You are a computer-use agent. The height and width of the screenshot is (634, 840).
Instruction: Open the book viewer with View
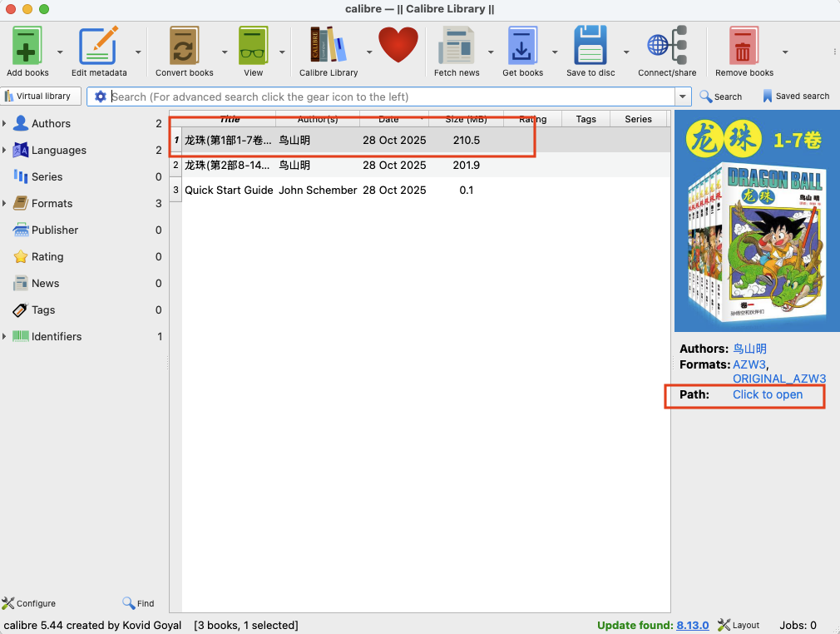coord(254,46)
